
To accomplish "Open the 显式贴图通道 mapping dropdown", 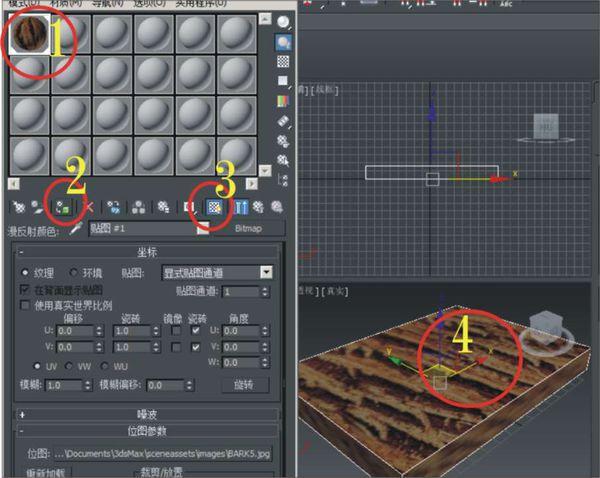I will (x=217, y=272).
